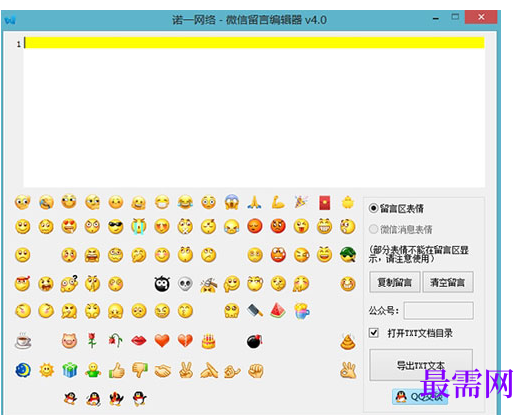Close the 微信留言编辑器 window
Viewport: 532px width, 415px height.
481,17
